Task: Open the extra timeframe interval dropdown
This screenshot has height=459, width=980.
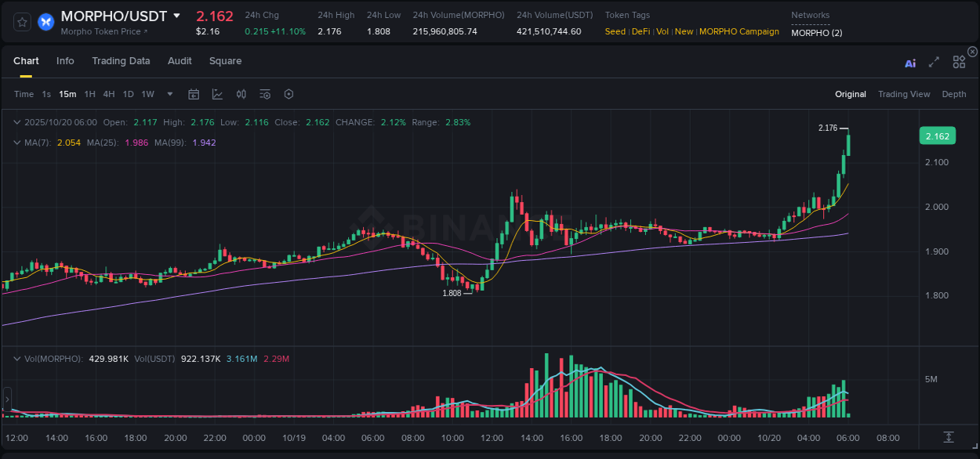Action: point(169,94)
